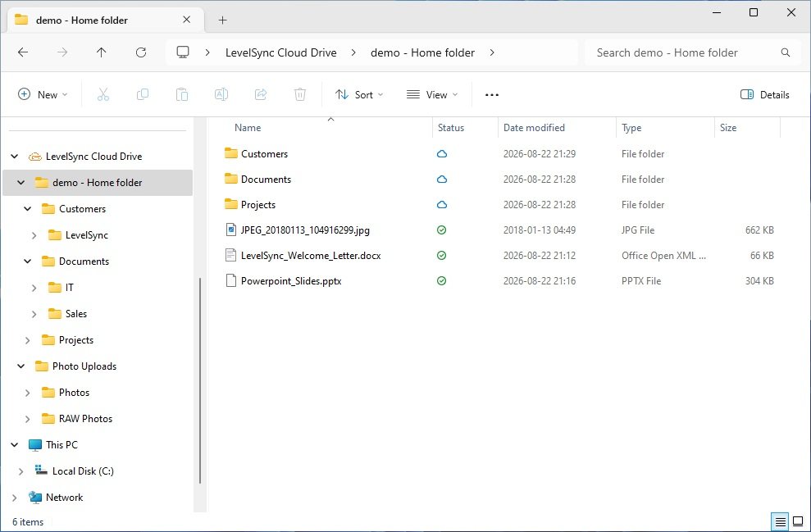The width and height of the screenshot is (811, 532).
Task: Select Powerpoint_Slides.pptx file name
Action: [291, 280]
